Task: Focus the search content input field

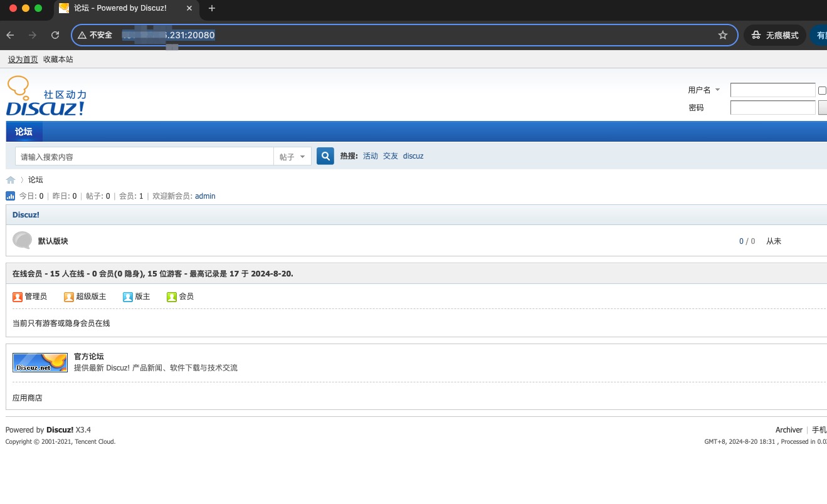Action: click(x=144, y=157)
